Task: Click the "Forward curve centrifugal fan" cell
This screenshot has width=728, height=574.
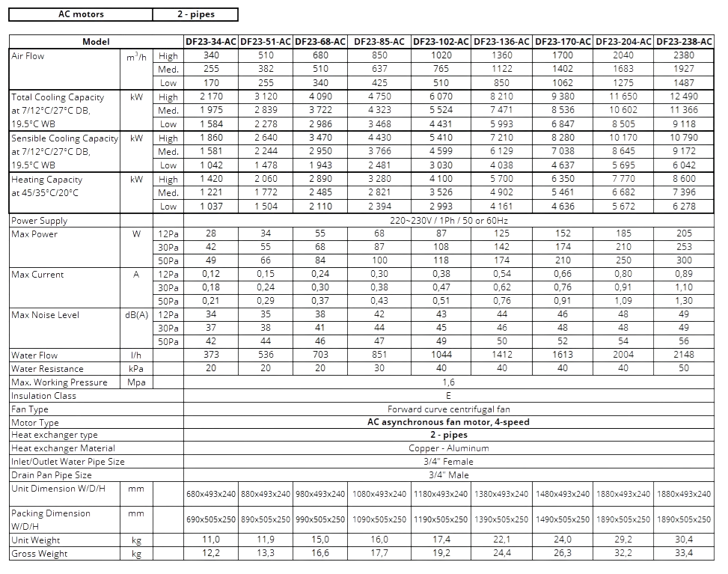Action: pyautogui.click(x=448, y=409)
